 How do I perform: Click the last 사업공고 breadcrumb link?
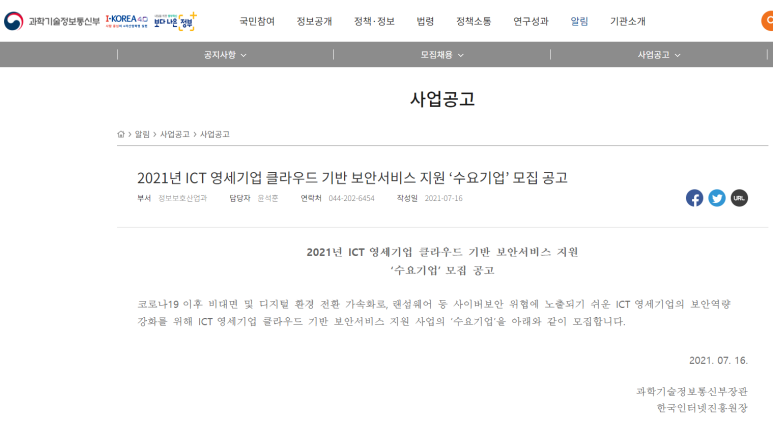tap(214, 134)
